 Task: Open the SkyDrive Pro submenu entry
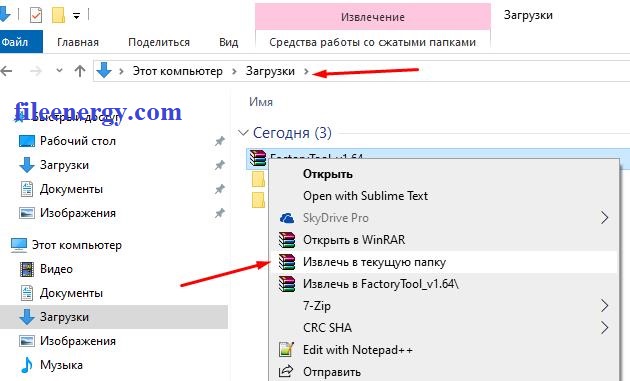(x=335, y=218)
